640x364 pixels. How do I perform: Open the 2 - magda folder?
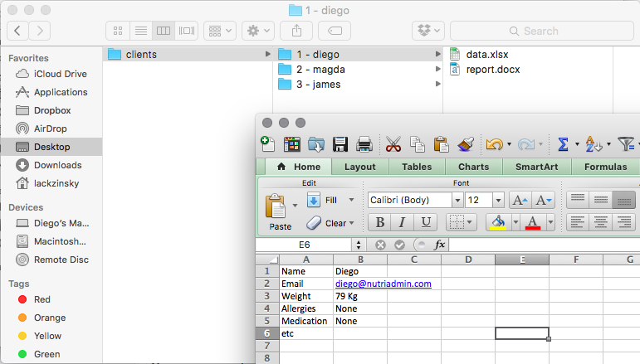(358, 70)
